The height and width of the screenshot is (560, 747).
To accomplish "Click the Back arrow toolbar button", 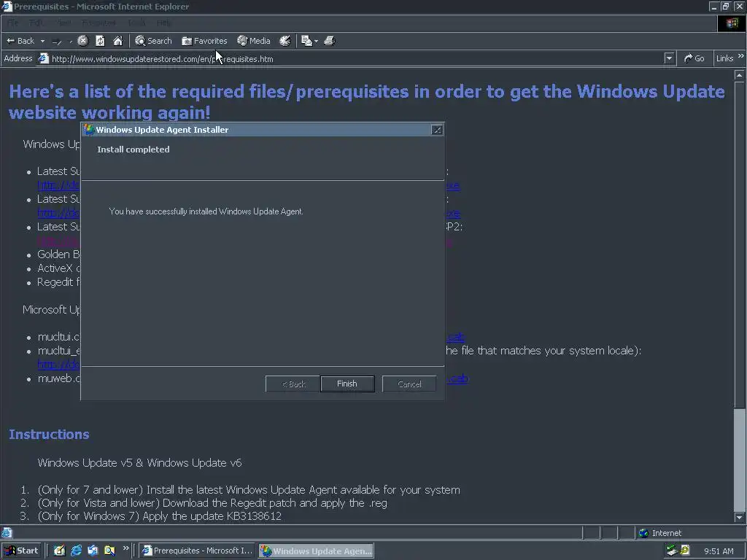I will 20,41.
